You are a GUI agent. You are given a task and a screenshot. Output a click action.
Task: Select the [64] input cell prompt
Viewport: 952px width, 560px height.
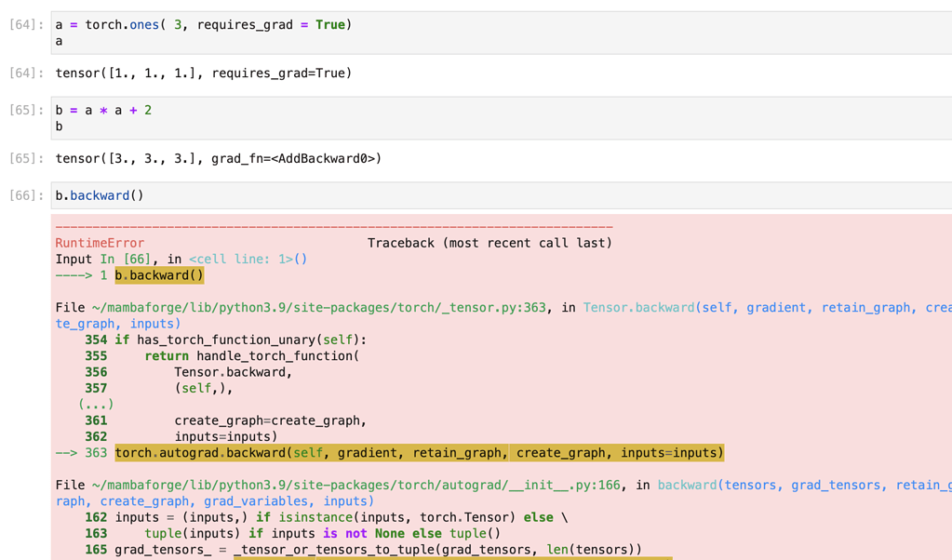pos(26,25)
